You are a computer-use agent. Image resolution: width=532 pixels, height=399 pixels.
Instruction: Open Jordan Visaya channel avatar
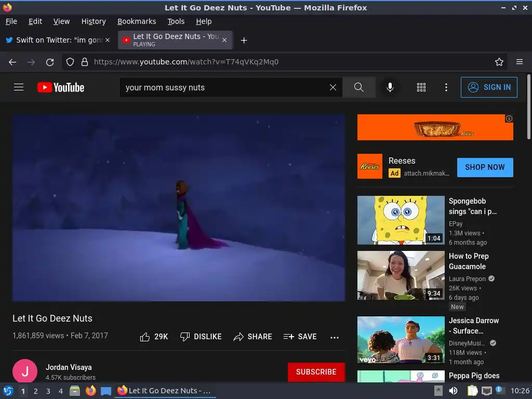(25, 371)
